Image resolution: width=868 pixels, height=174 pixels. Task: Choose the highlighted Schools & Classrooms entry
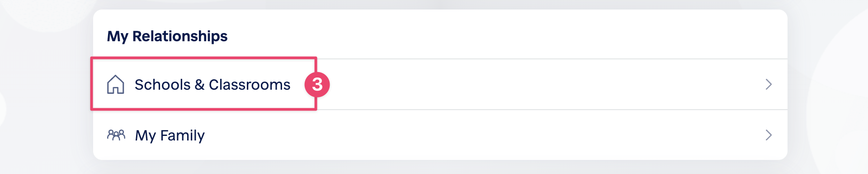203,84
